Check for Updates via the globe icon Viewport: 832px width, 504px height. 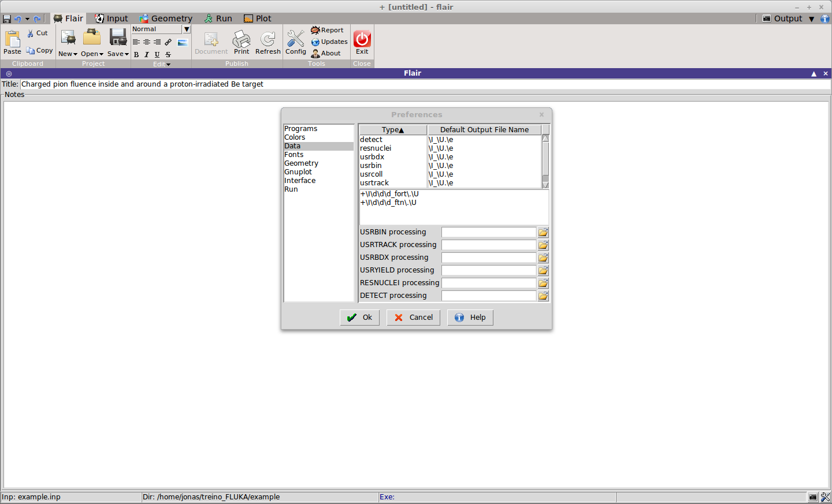pyautogui.click(x=315, y=42)
